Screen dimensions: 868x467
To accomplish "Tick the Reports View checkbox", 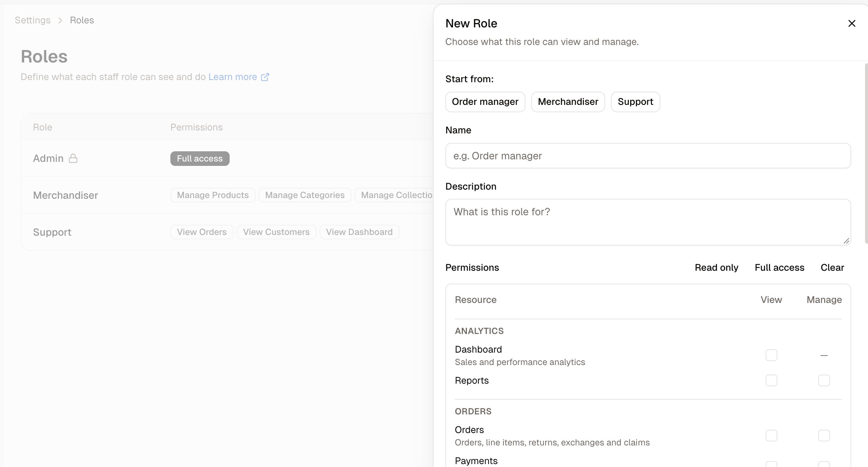I will (x=771, y=380).
